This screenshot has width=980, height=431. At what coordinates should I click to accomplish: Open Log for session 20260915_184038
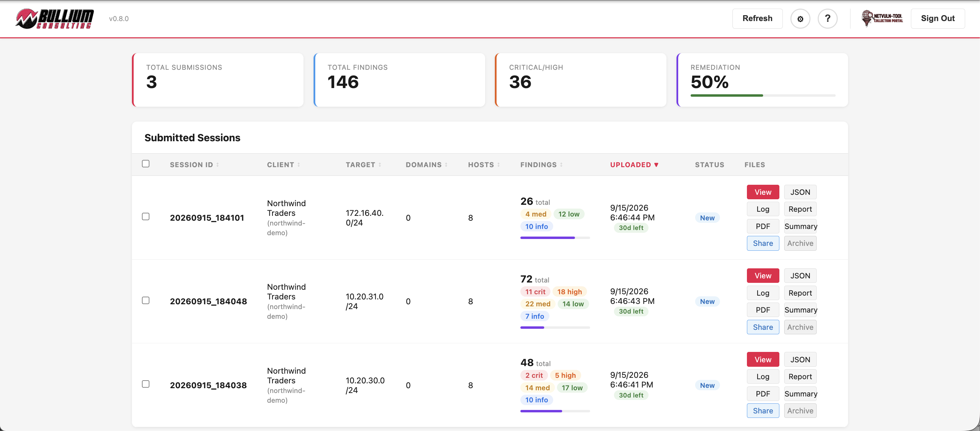763,376
